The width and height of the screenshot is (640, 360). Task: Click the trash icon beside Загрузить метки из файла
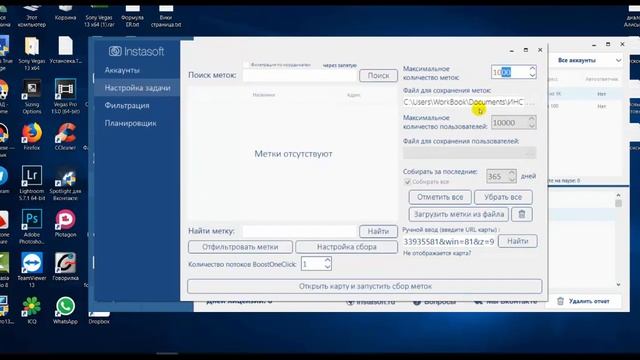click(522, 214)
